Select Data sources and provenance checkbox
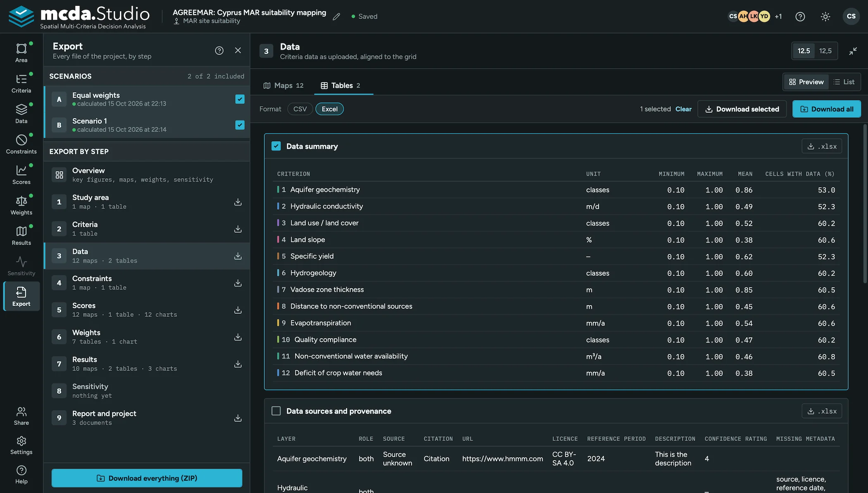This screenshot has height=493, width=868. pyautogui.click(x=276, y=411)
